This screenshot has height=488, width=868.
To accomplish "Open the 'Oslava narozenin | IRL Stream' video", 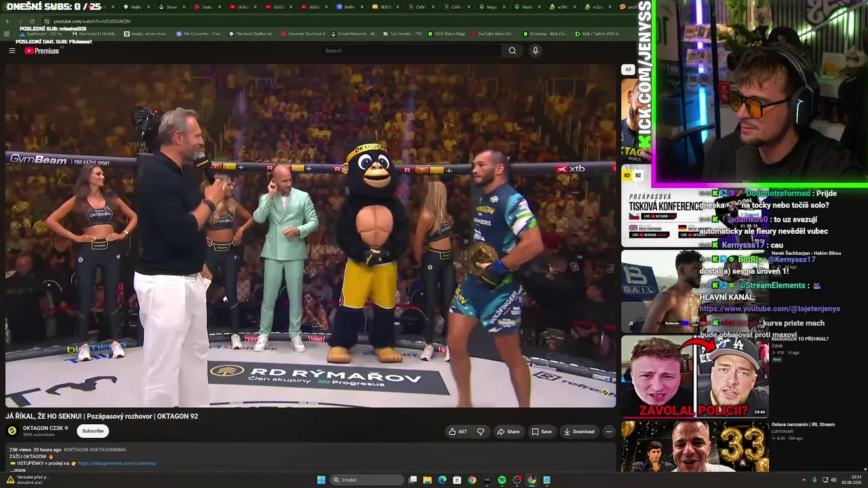I will [x=803, y=425].
